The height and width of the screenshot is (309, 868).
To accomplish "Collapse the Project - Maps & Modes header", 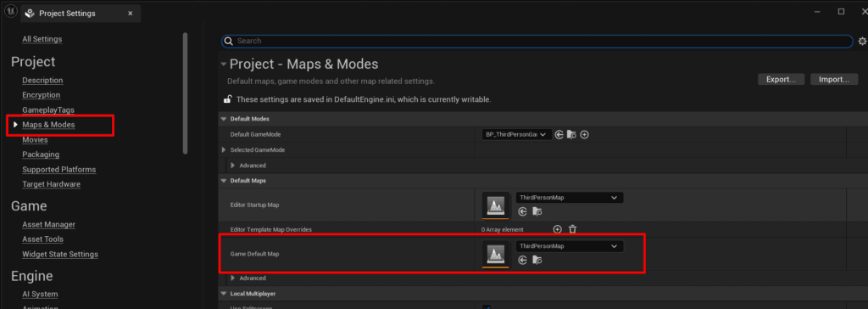I will click(x=224, y=65).
